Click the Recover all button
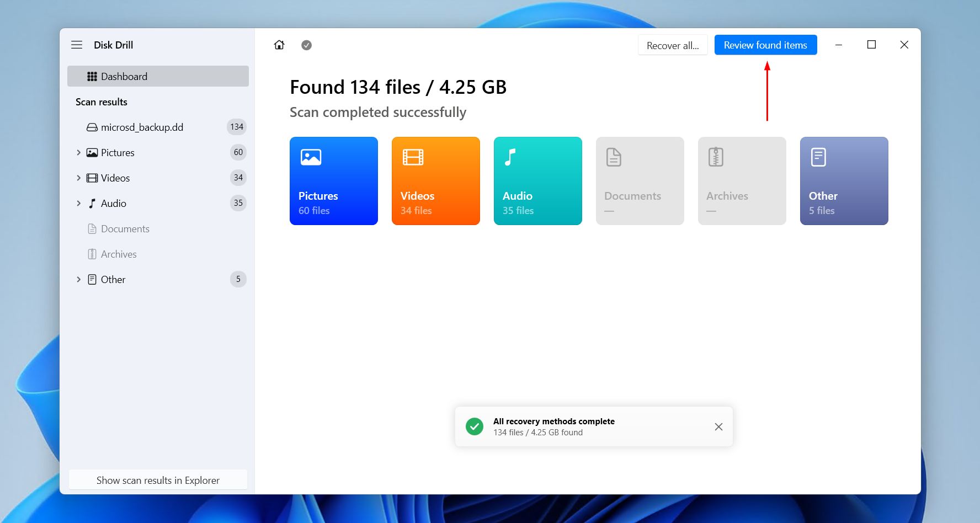The height and width of the screenshot is (523, 980). click(673, 45)
